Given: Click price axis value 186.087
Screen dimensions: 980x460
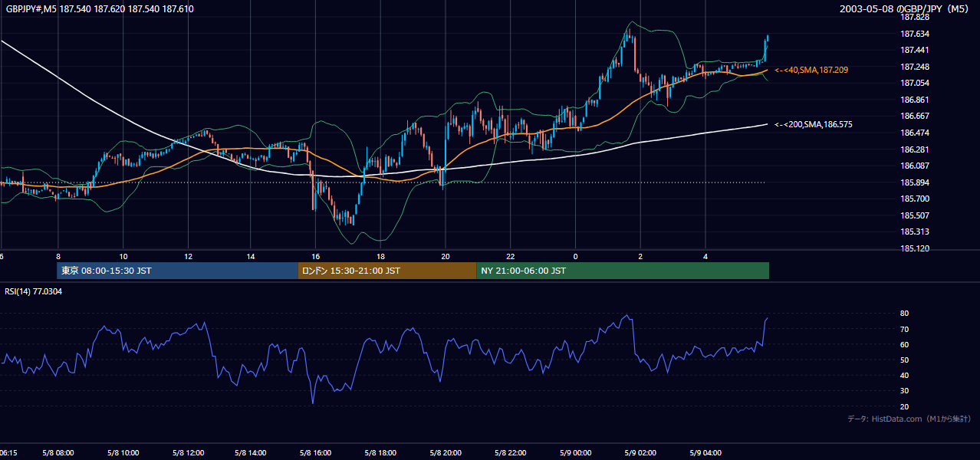Looking at the screenshot, I should click(x=914, y=166).
